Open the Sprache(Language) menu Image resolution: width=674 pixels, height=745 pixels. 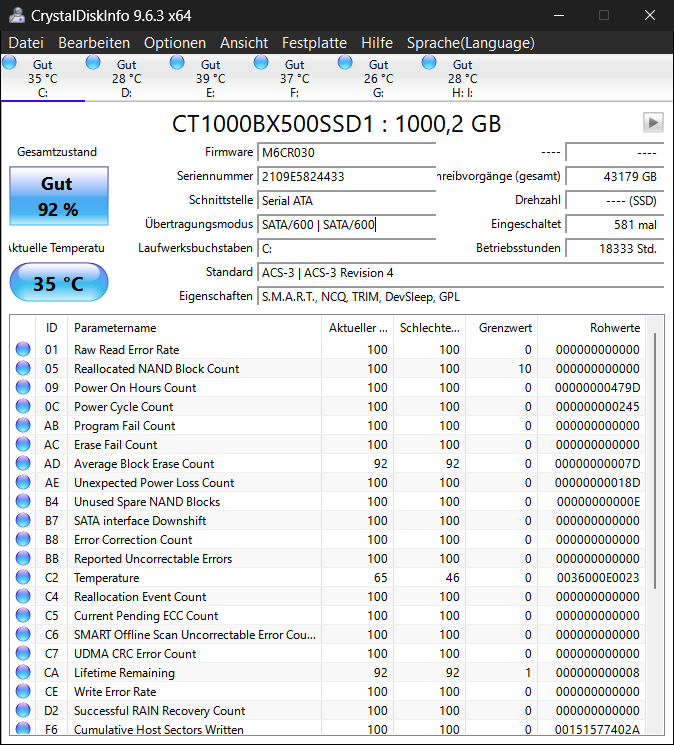[471, 43]
